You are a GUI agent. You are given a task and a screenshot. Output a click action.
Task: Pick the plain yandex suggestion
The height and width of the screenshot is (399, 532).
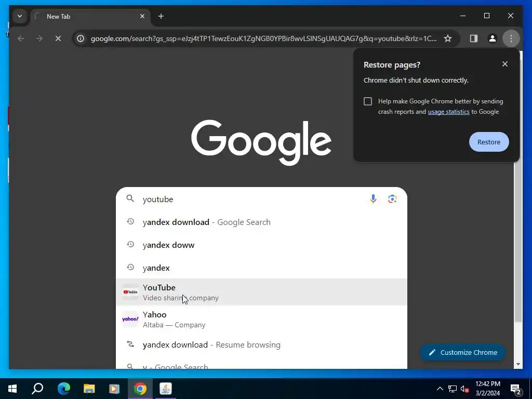(x=261, y=268)
